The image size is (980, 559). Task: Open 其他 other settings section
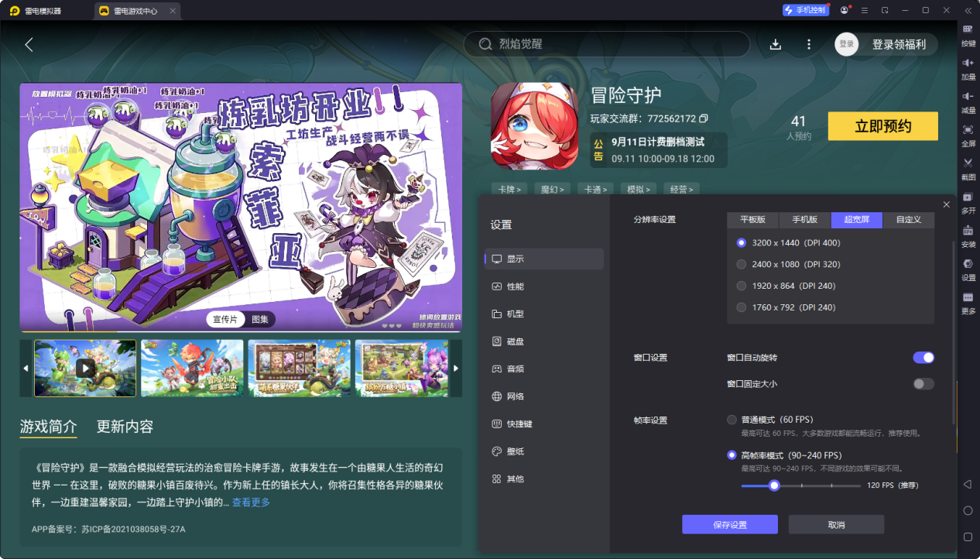[544, 479]
